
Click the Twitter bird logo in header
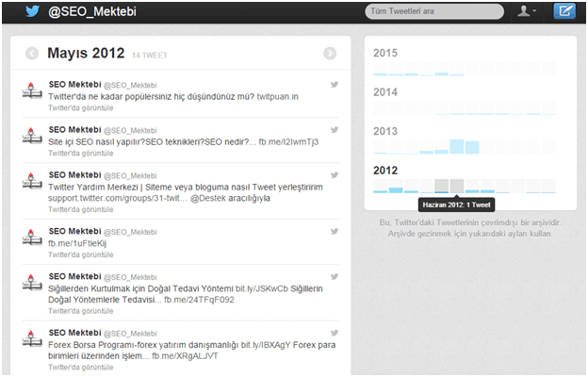click(x=33, y=11)
